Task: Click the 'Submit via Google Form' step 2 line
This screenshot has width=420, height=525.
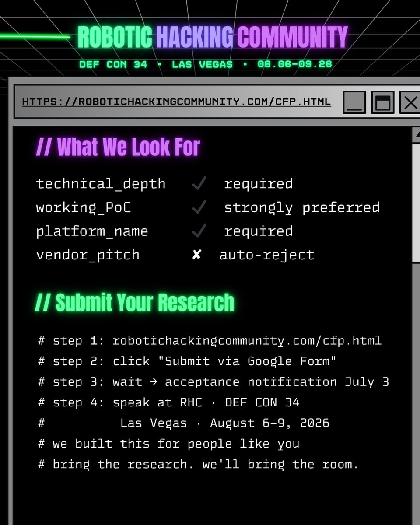Action: [x=187, y=361]
